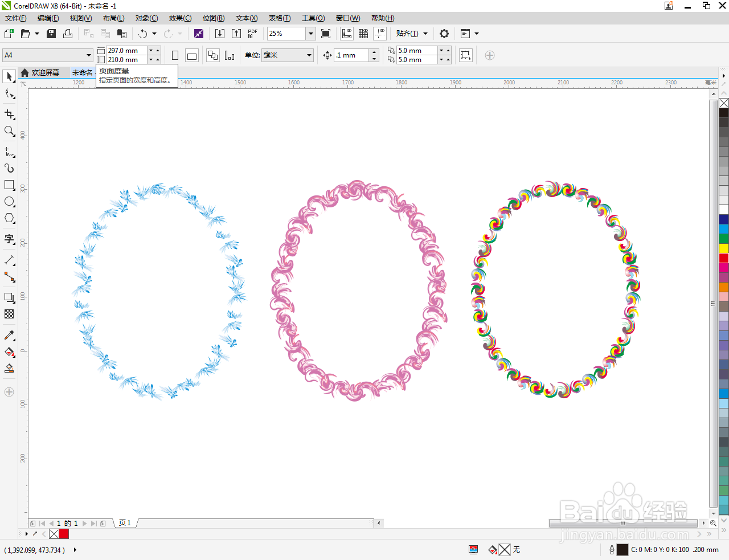
Task: Click the Publish to PDF icon
Action: tap(253, 34)
